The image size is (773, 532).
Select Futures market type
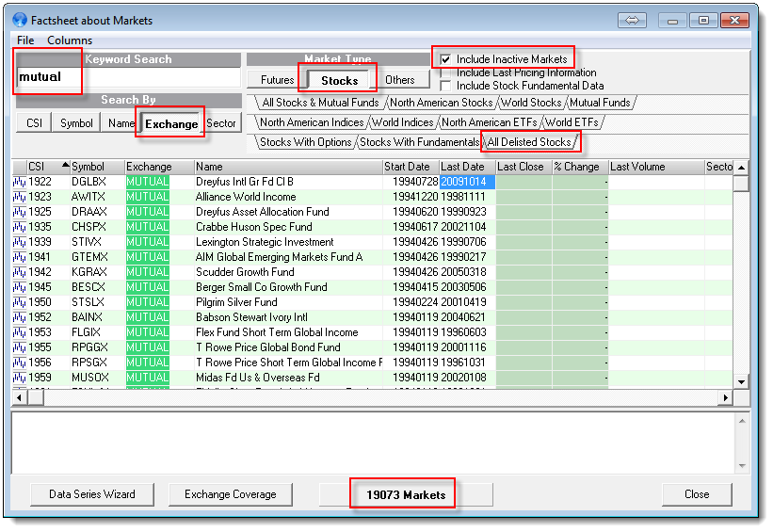coord(277,80)
